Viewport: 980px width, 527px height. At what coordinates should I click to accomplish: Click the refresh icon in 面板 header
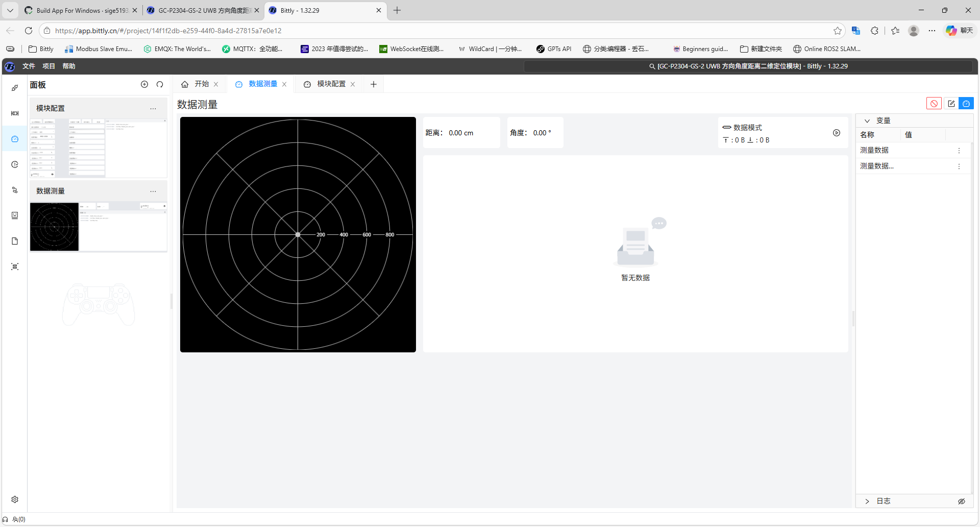tap(160, 84)
